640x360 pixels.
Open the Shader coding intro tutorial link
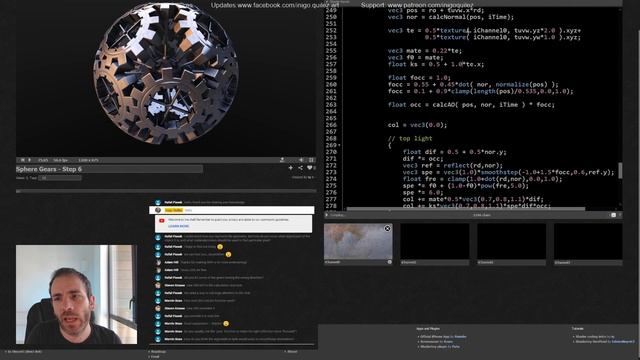click(595, 337)
